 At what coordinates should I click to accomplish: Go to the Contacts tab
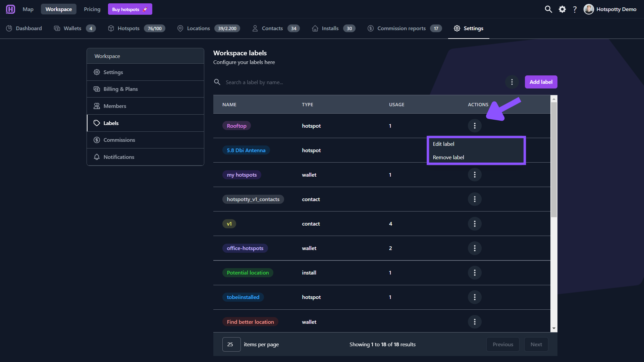(x=276, y=28)
